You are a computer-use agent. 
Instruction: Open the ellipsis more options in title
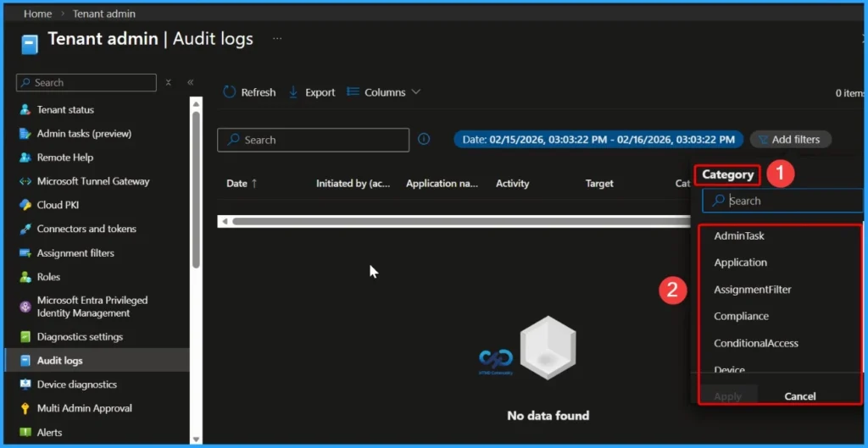tap(277, 39)
